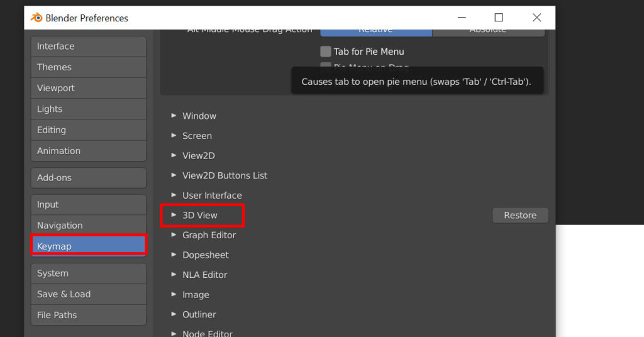644x337 pixels.
Task: Click the Restore button for 3D View
Action: (520, 215)
